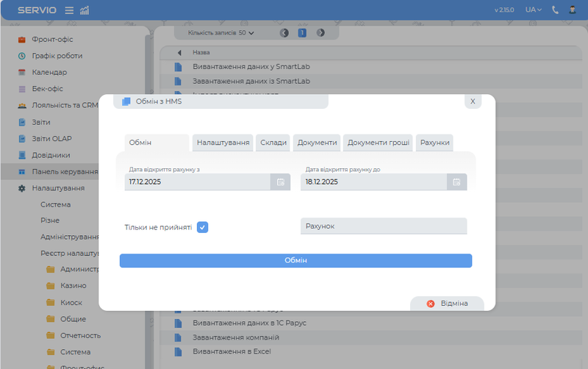Go to previous page with left arrow
This screenshot has height=369, width=588.
(284, 33)
